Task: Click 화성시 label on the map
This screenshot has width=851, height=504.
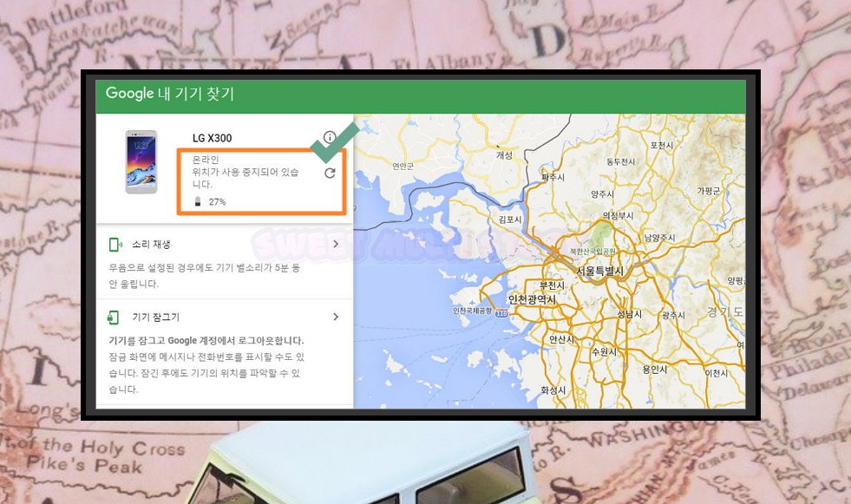Action: [553, 390]
